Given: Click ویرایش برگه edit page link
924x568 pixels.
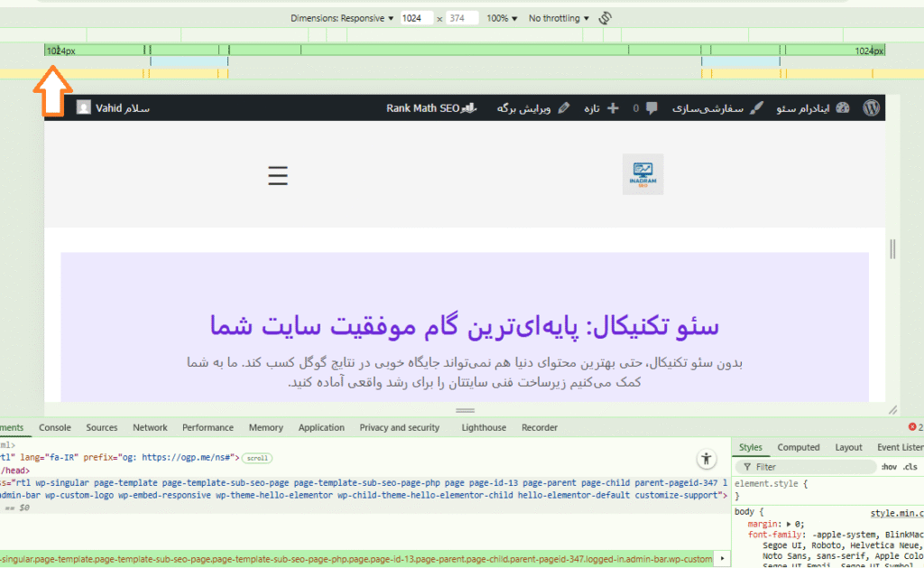Looking at the screenshot, I should [x=523, y=108].
